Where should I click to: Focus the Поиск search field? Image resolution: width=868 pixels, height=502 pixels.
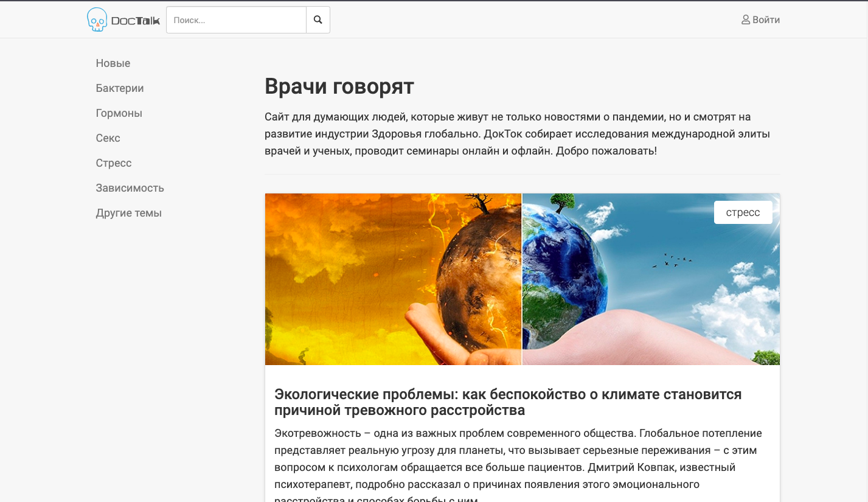click(236, 20)
